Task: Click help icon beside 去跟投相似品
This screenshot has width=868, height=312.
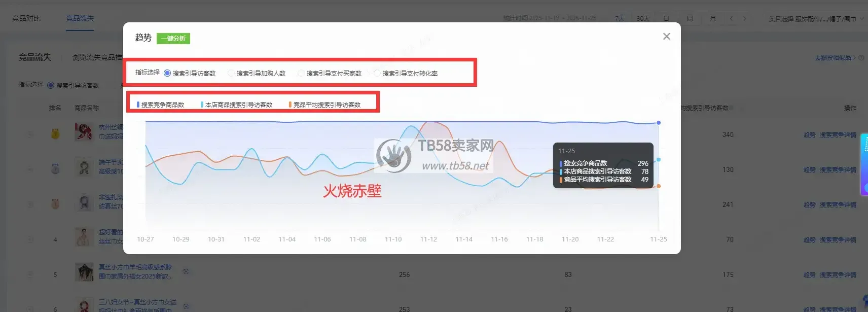Action: pos(861,58)
